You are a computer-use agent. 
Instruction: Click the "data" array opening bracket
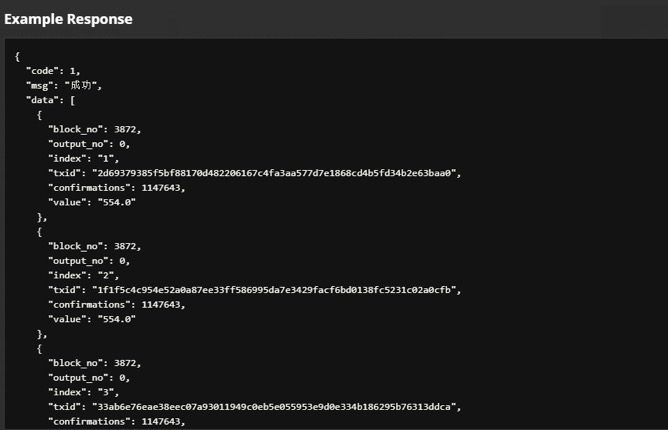click(x=72, y=100)
